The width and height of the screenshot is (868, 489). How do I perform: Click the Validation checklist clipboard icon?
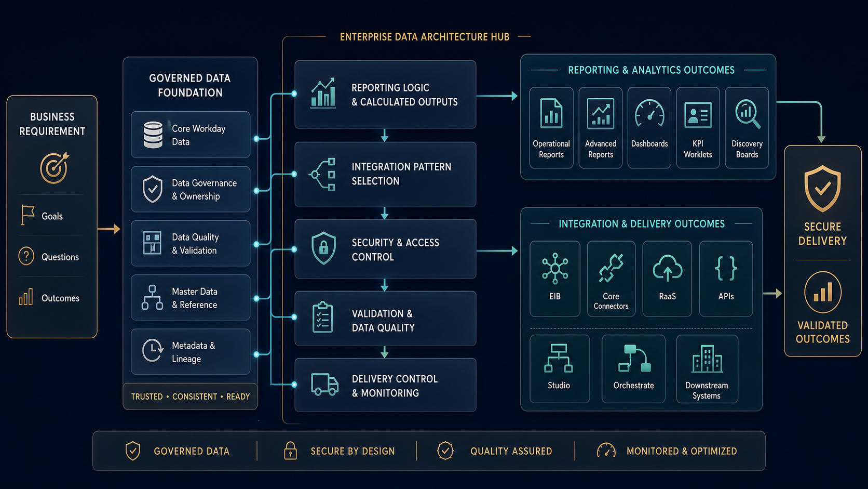323,317
